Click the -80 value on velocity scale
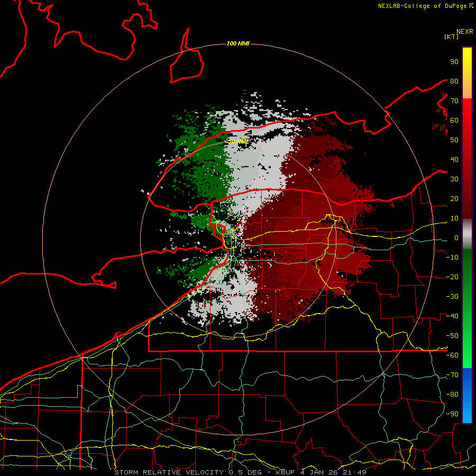The width and height of the screenshot is (476, 476). [x=452, y=395]
